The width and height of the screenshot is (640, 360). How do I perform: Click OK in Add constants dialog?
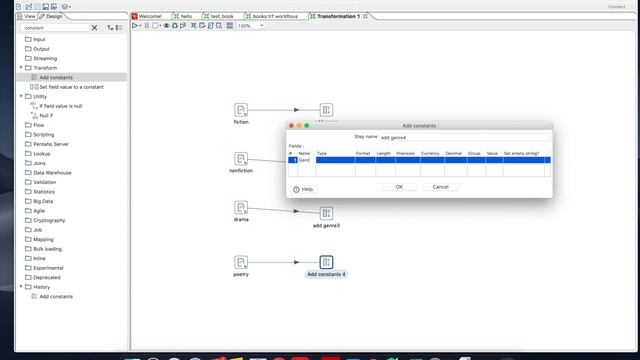click(x=399, y=187)
